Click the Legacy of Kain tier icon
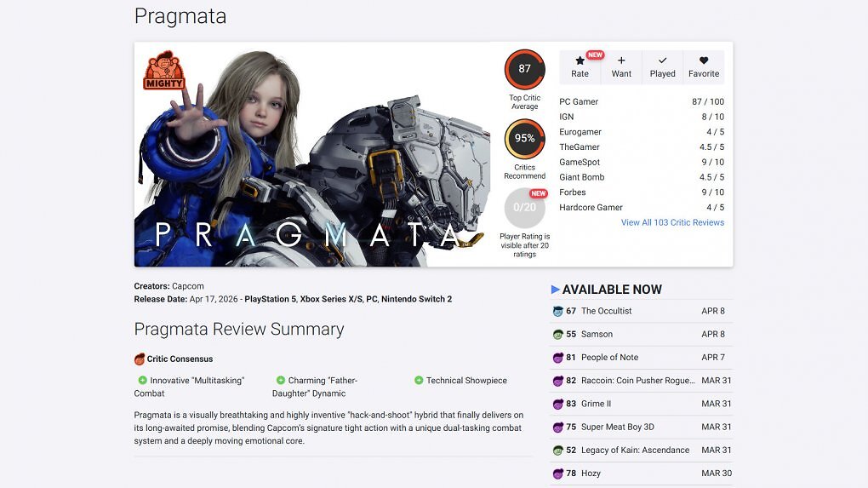The height and width of the screenshot is (488, 868). coord(557,451)
